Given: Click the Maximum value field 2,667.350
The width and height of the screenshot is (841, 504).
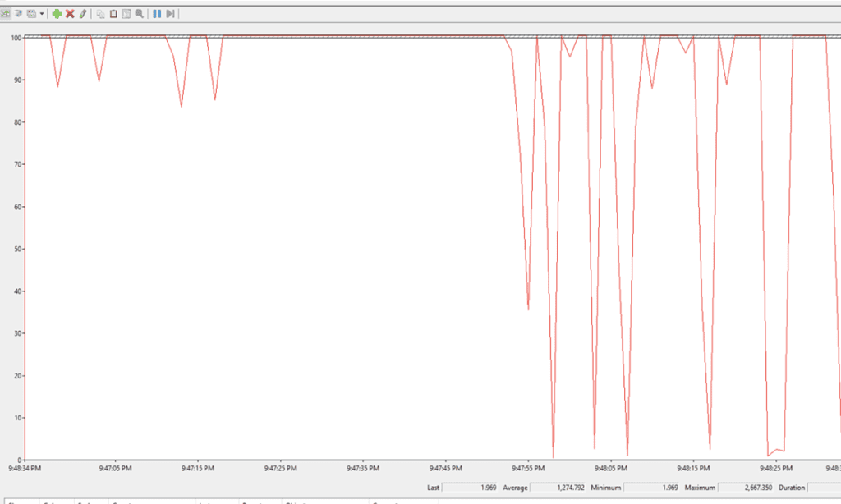Looking at the screenshot, I should [746, 488].
